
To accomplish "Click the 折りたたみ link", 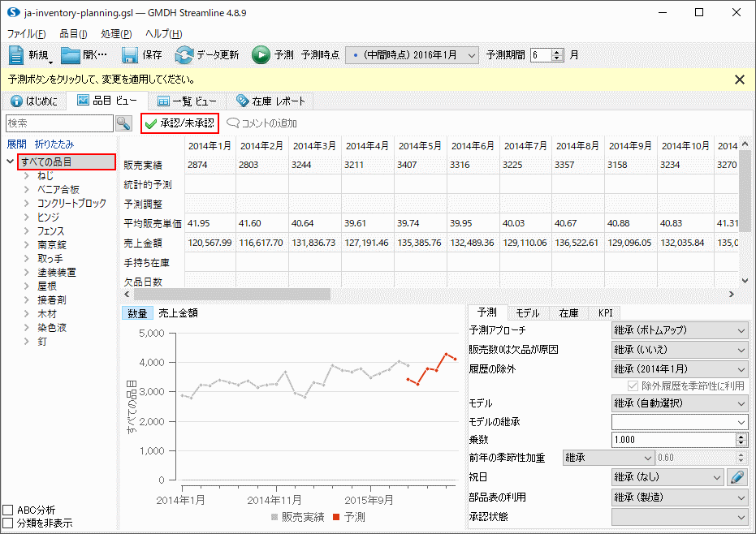I will (54, 144).
